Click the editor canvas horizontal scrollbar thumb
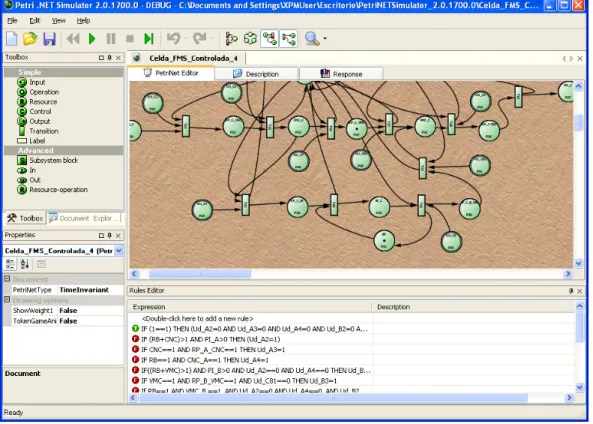Screen dimensions: 593x424 click(200, 274)
